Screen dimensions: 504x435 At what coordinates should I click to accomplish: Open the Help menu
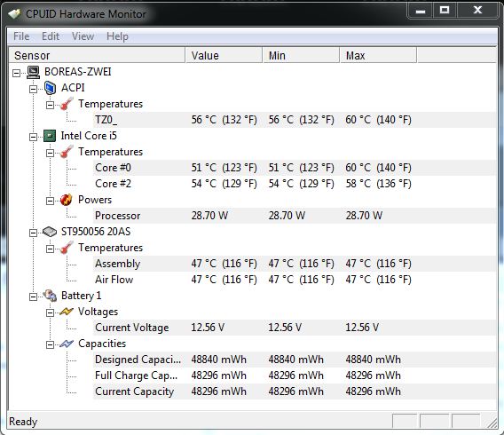[x=117, y=36]
